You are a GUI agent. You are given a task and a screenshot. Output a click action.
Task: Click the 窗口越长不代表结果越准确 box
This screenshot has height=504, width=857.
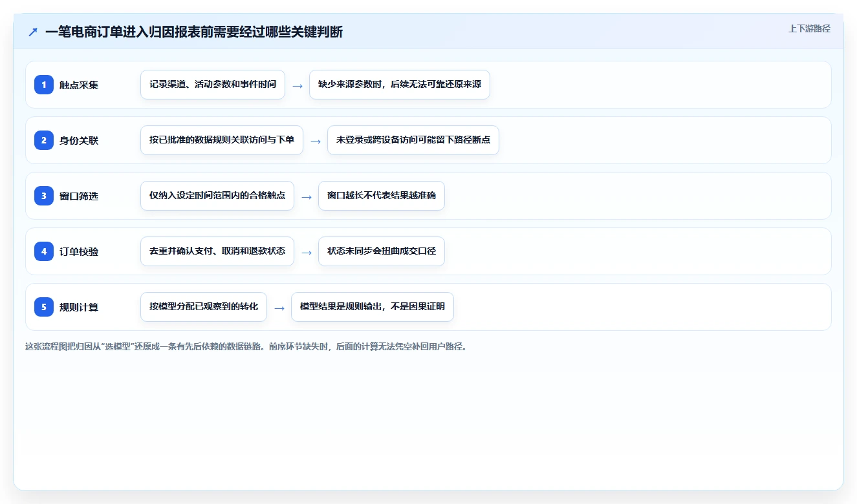point(382,196)
